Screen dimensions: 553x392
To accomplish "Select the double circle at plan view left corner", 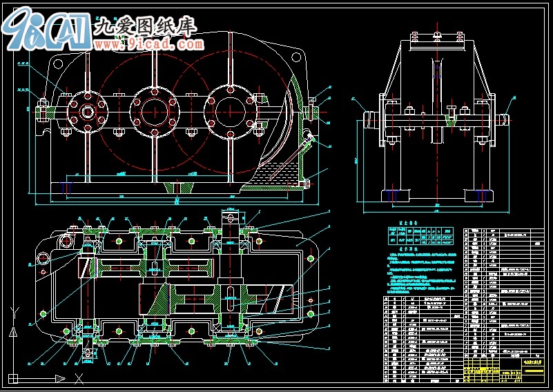I will click(66, 241).
